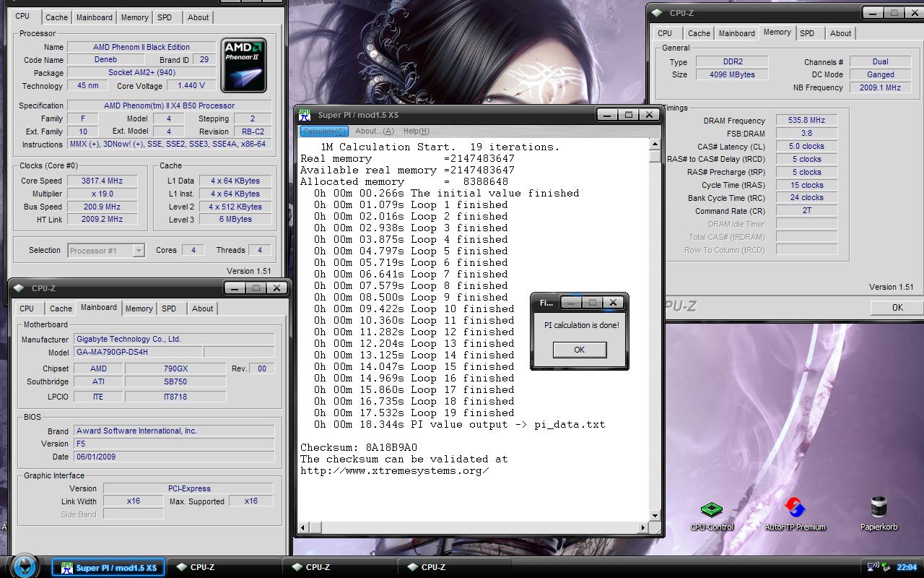Open the About menu in Super PI
The image size is (924, 578).
click(375, 131)
